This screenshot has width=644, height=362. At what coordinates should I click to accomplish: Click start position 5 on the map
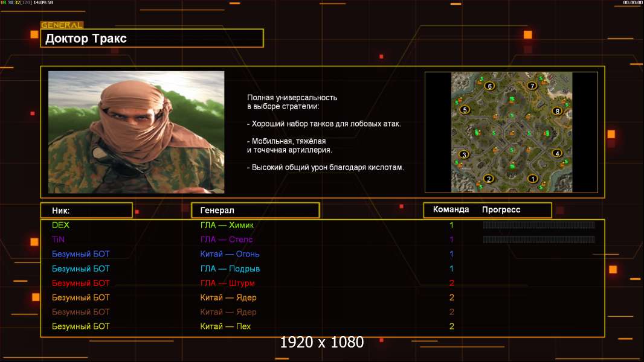[465, 110]
